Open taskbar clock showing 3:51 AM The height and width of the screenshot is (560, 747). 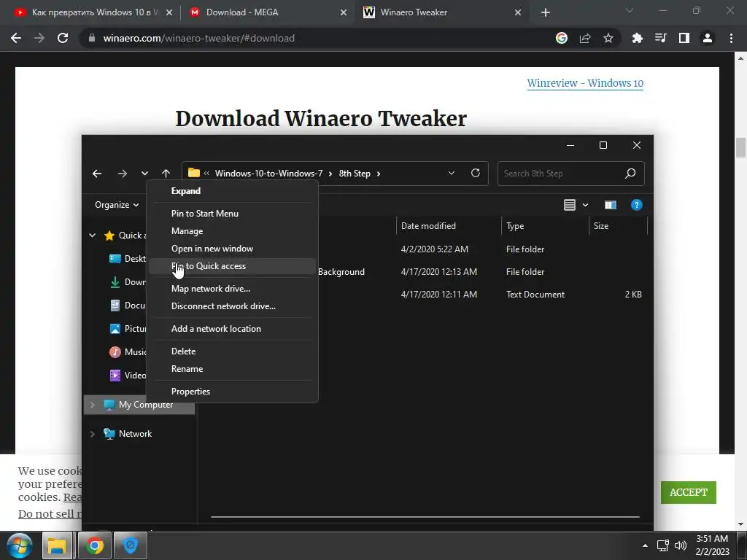712,545
